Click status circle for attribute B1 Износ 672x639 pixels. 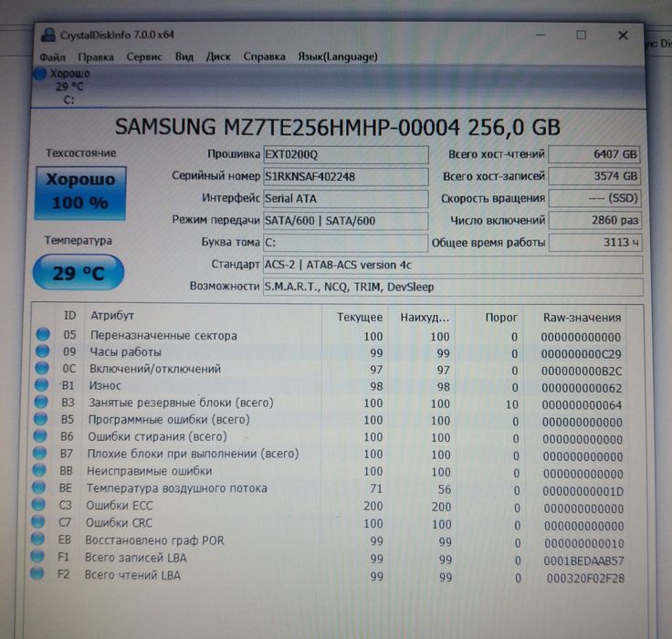(x=42, y=384)
